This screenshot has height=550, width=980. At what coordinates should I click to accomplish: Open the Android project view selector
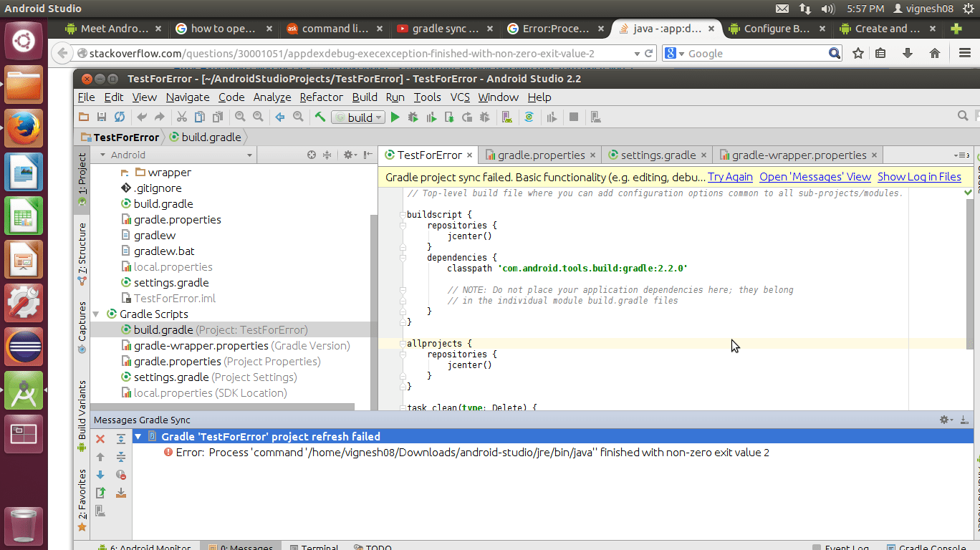tap(172, 155)
